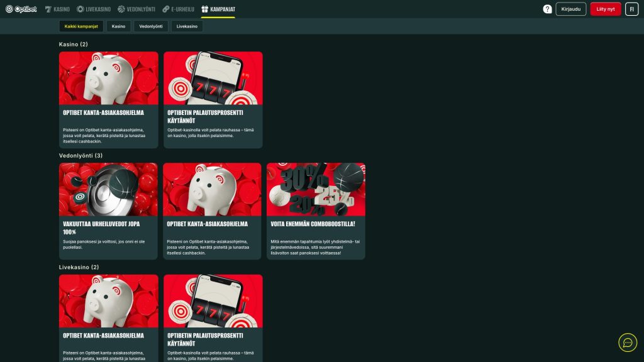Click the Livekasino chip icon

coord(80,9)
